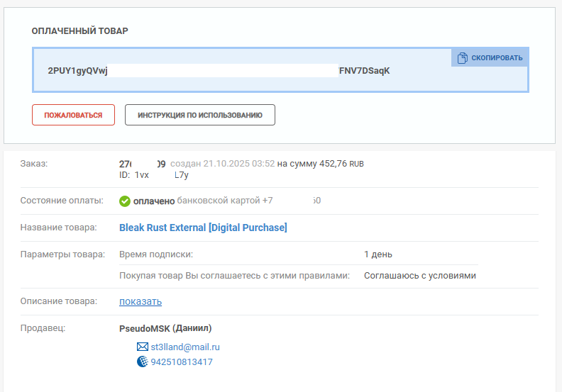Click the Название товара label
This screenshot has height=392, width=562.
click(x=58, y=228)
